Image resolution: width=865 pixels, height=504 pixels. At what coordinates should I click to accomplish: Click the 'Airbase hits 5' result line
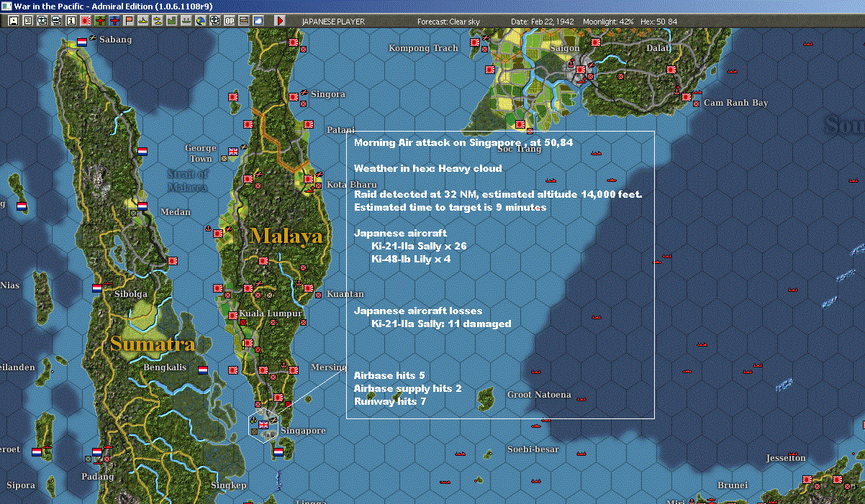pos(389,375)
